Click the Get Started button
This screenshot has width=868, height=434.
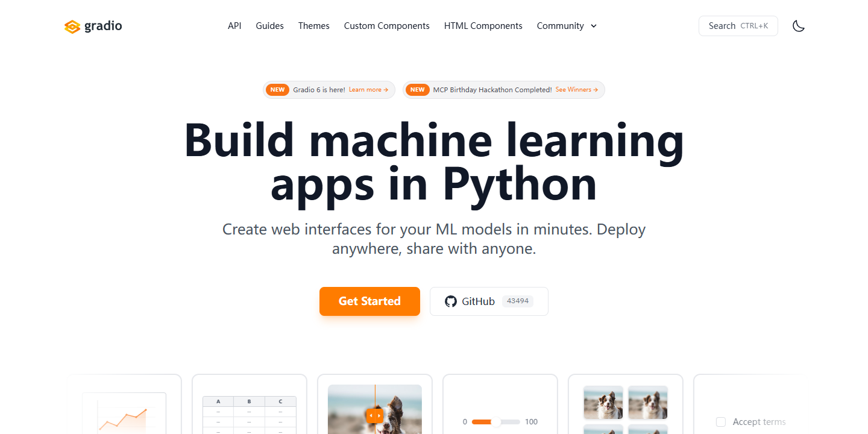(370, 301)
